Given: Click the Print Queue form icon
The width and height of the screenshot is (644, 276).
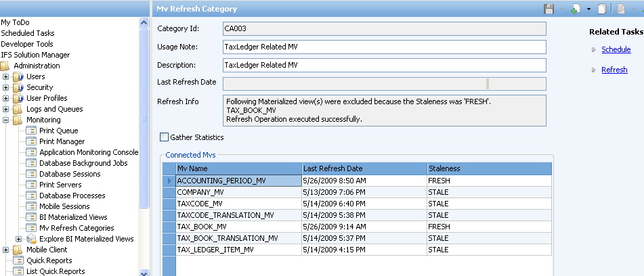Looking at the screenshot, I should pyautogui.click(x=31, y=131).
